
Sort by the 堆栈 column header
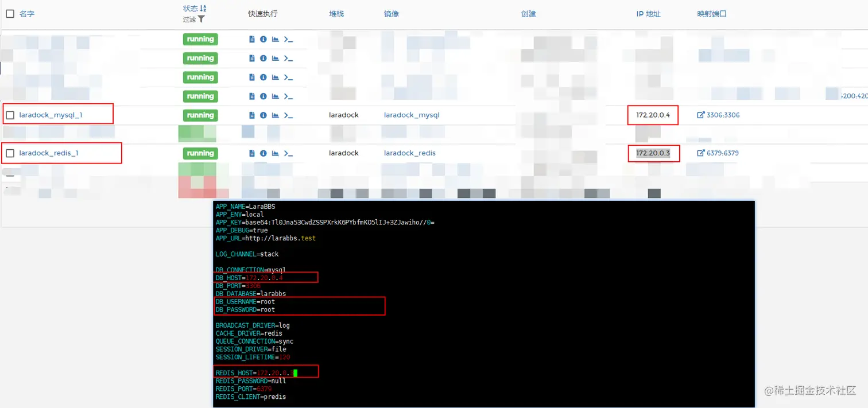click(336, 14)
